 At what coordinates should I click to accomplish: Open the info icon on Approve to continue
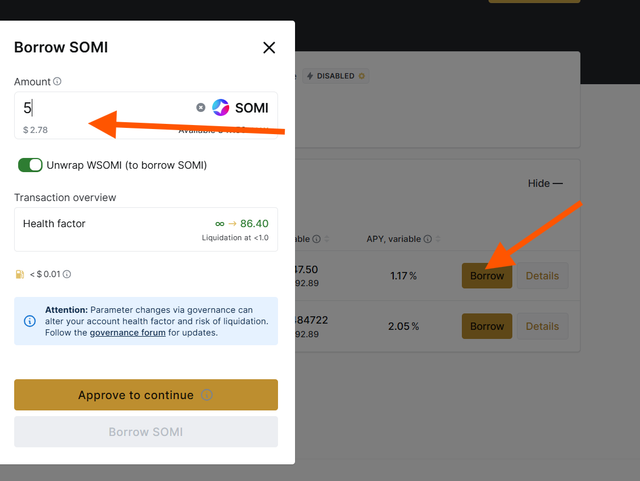(x=207, y=395)
